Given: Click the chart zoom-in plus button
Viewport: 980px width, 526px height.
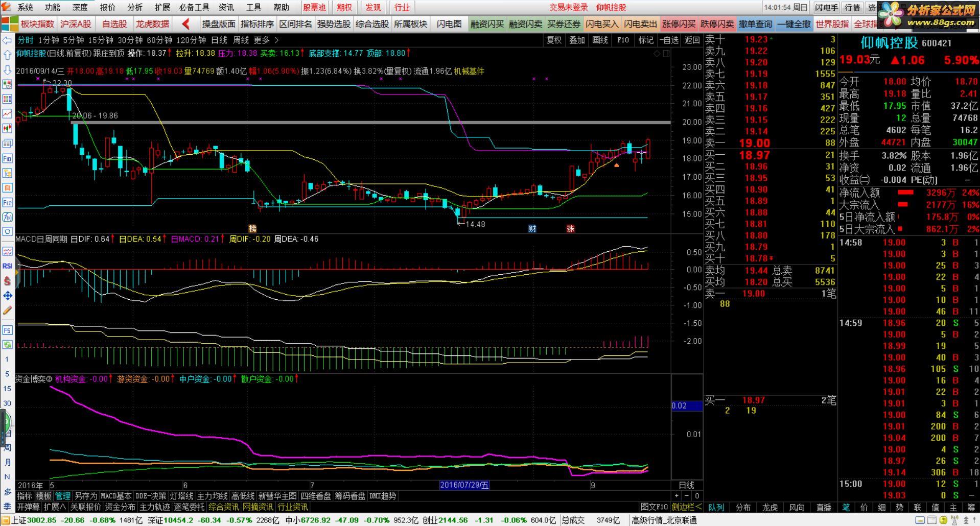Looking at the screenshot, I should click(x=677, y=495).
